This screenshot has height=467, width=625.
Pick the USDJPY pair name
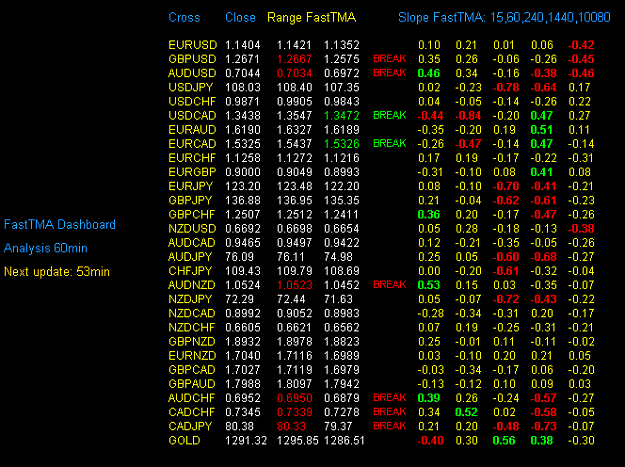(x=191, y=87)
